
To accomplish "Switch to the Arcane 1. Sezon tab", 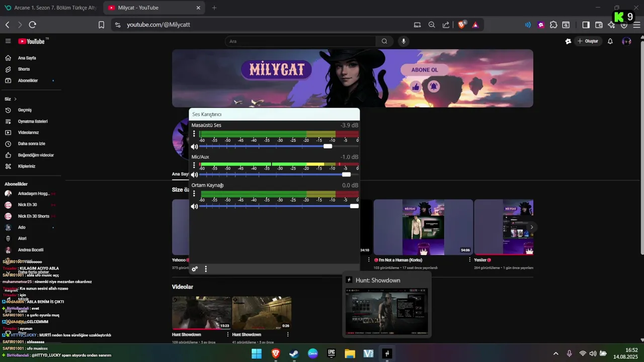I will [x=51, y=8].
